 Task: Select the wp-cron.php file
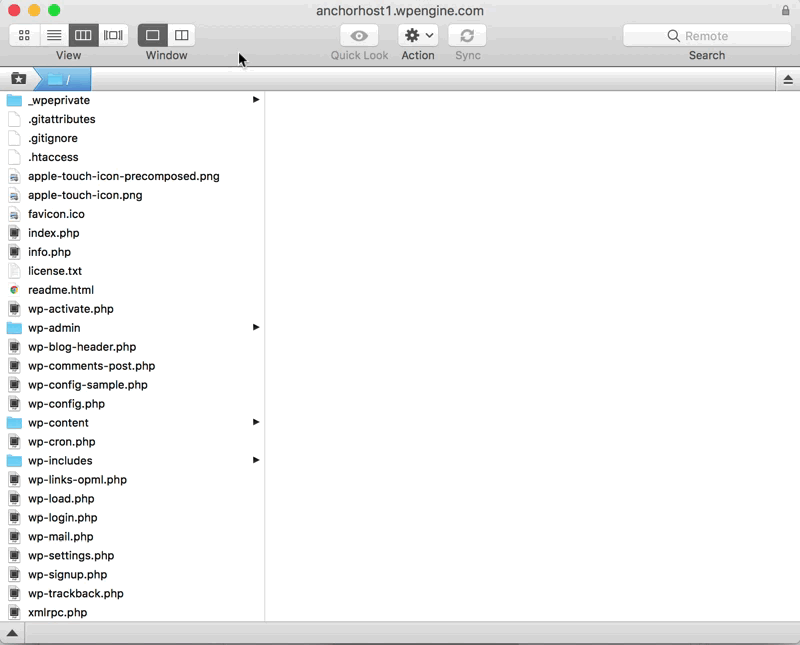[x=132, y=441]
